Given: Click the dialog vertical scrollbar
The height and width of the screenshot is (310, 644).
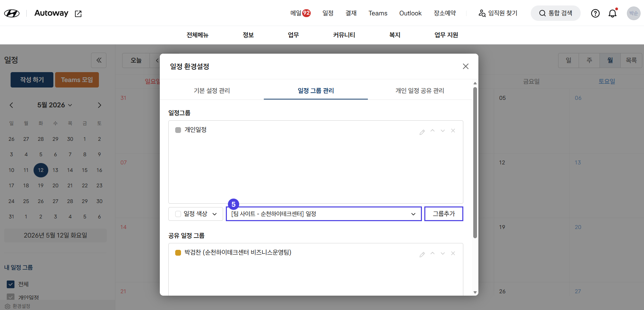Looking at the screenshot, I should click(x=475, y=163).
